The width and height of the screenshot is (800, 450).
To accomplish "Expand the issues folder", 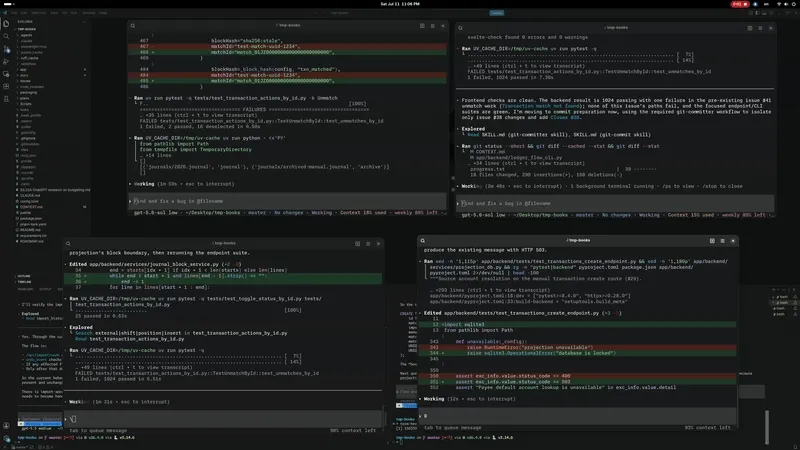I will coord(26,81).
